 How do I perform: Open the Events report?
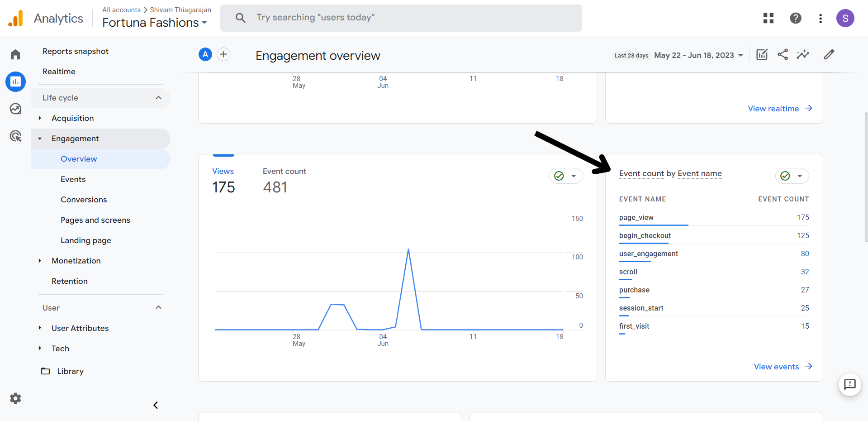[73, 179]
